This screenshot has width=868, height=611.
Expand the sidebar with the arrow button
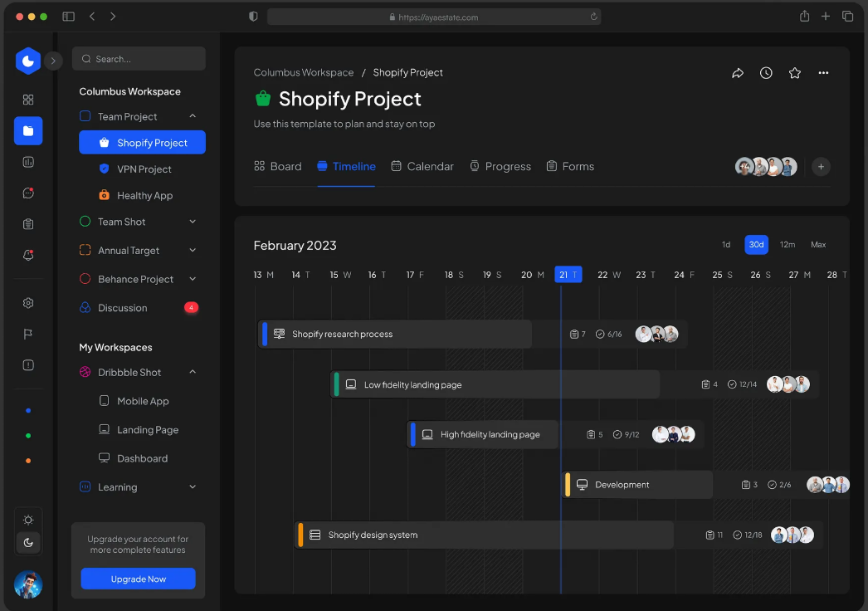click(53, 61)
